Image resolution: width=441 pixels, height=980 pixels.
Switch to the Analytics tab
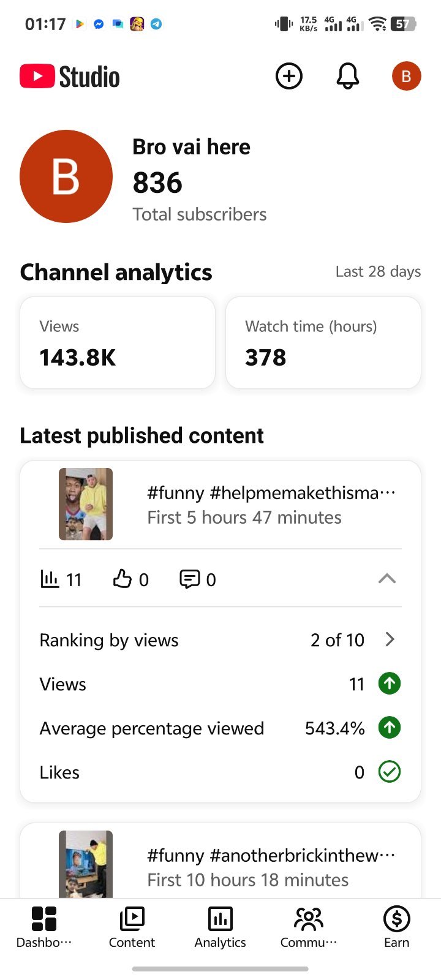pos(221,927)
